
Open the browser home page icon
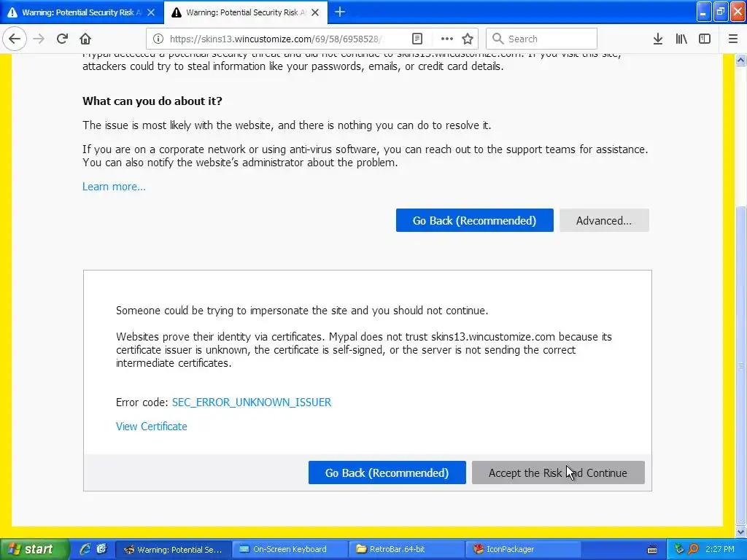85,39
